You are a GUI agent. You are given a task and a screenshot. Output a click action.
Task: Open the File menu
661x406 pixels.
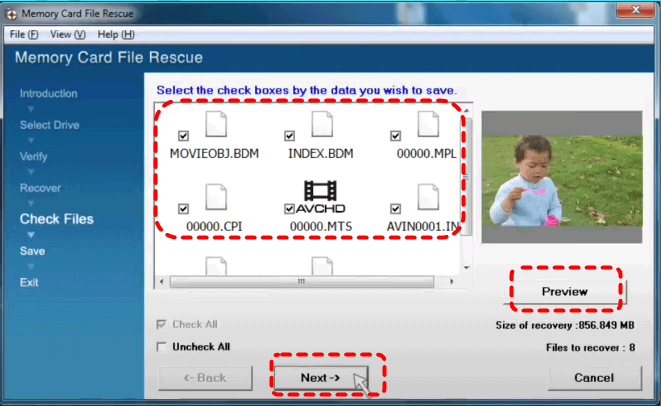(x=24, y=34)
